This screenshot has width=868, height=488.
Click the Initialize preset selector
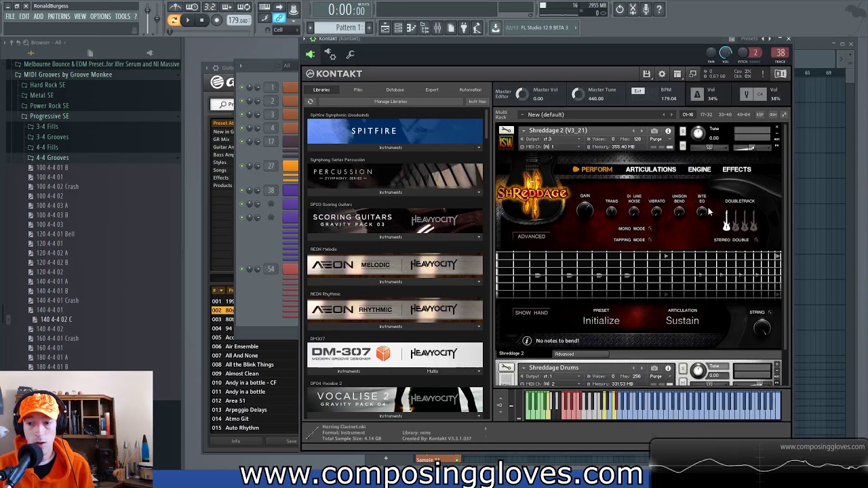[x=601, y=321]
